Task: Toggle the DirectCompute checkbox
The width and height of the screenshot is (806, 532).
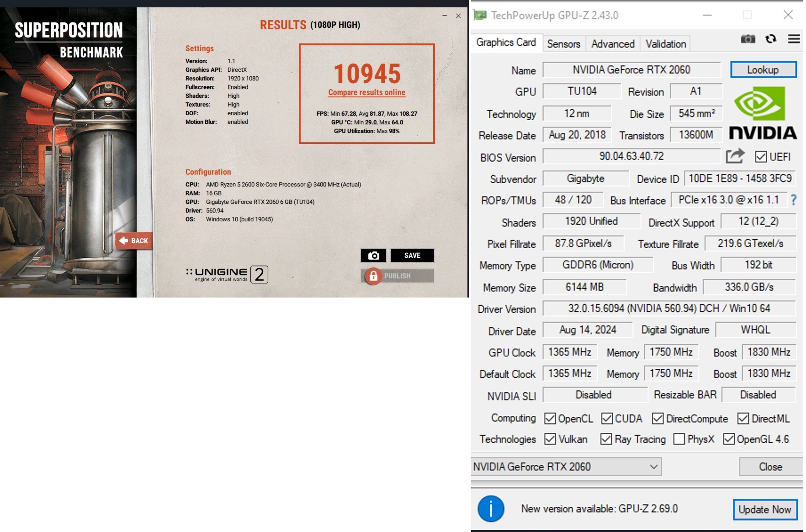Action: pyautogui.click(x=658, y=419)
